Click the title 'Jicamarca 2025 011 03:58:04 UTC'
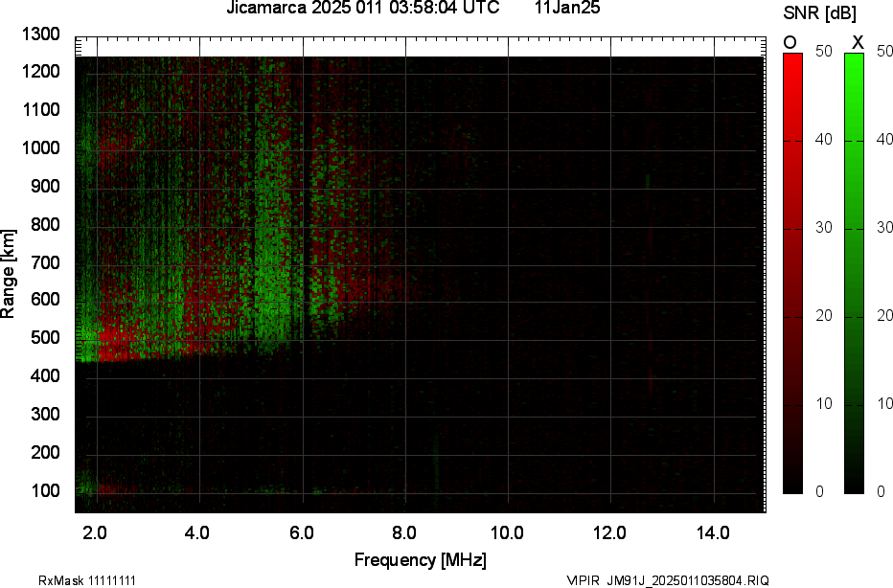 click(363, 8)
